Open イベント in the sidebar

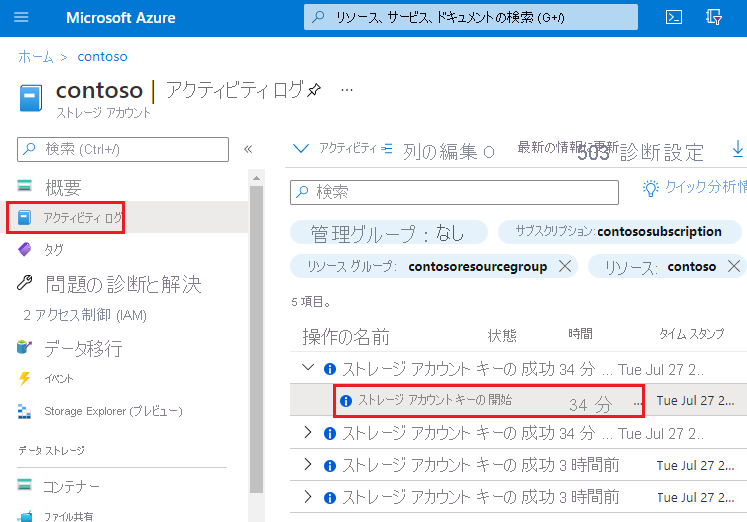click(x=59, y=379)
